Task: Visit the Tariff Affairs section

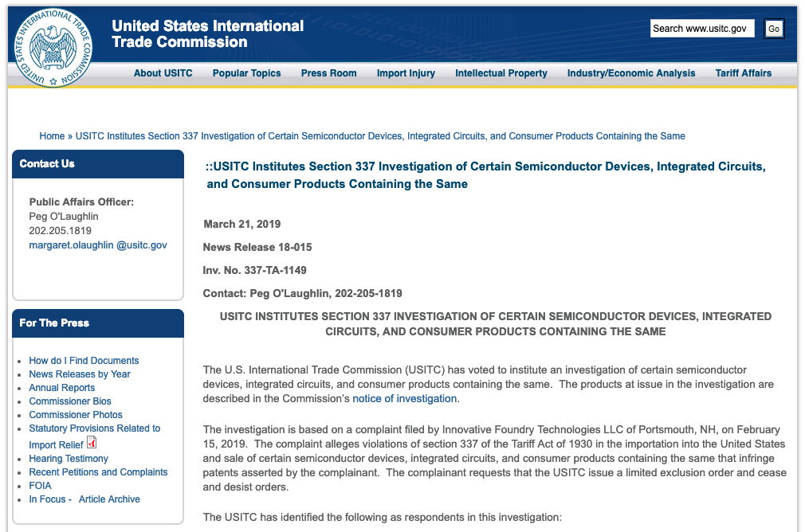Action: click(743, 72)
